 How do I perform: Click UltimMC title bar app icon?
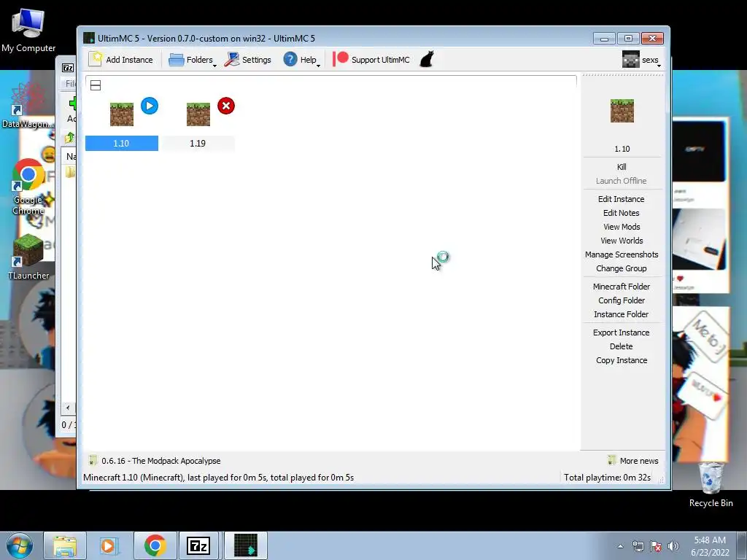pyautogui.click(x=89, y=38)
